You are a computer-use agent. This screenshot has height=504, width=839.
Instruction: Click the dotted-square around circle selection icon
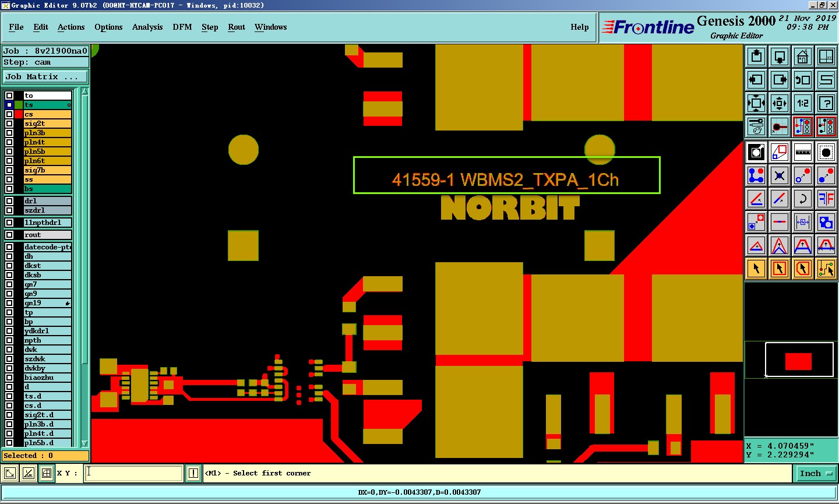pyautogui.click(x=826, y=152)
